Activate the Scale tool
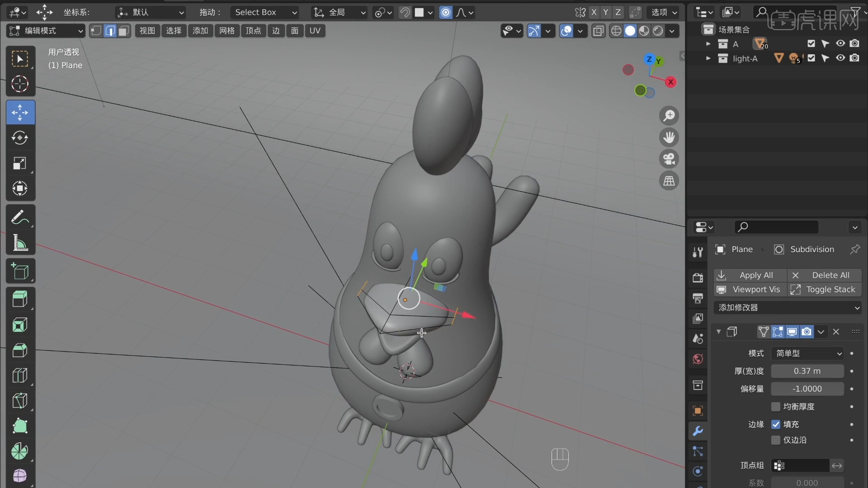This screenshot has height=488, width=868. pyautogui.click(x=20, y=163)
